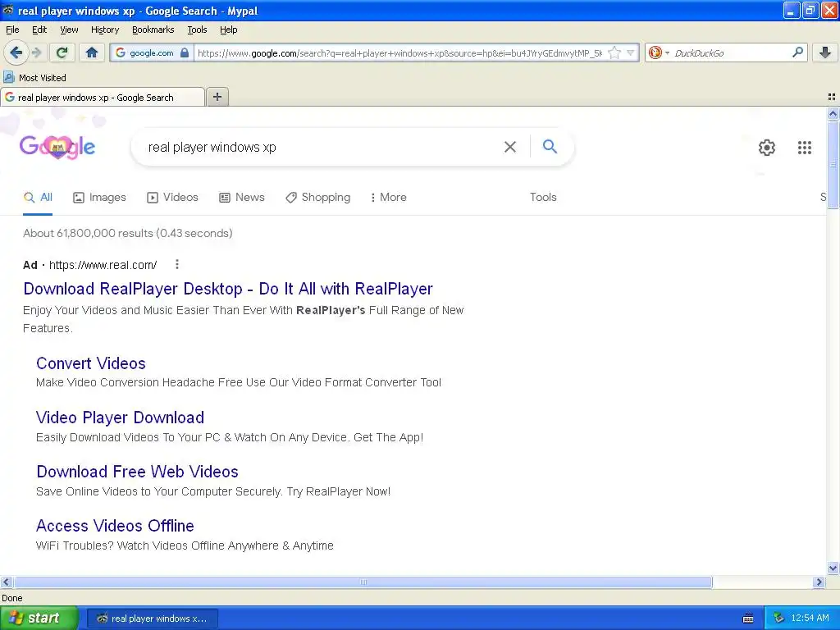
Task: Switch to News results
Action: (242, 197)
